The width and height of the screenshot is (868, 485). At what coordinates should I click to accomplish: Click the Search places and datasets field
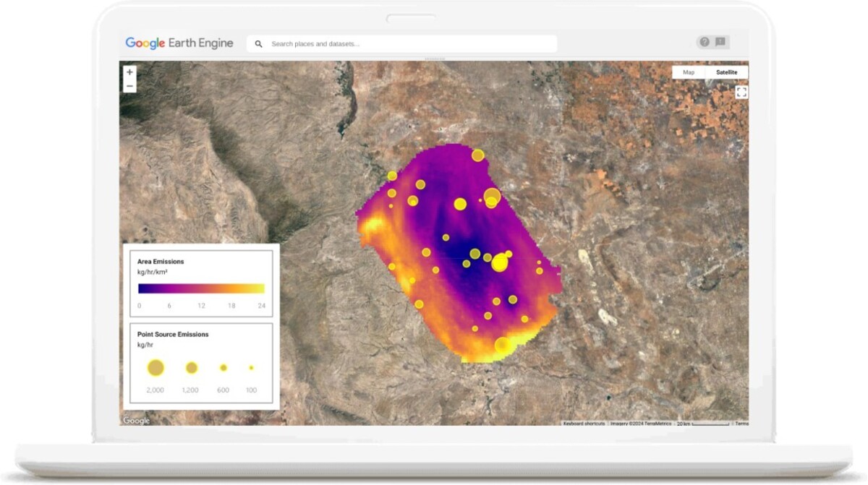point(401,44)
